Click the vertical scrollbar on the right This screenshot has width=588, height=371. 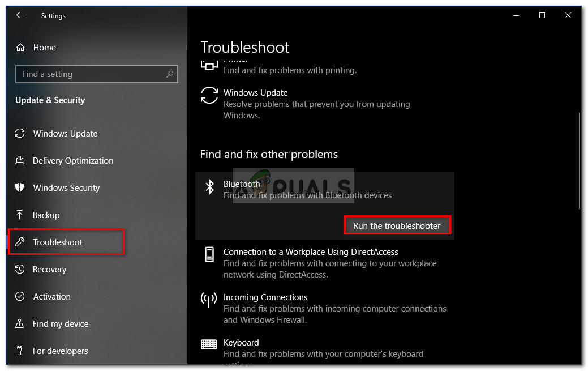[580, 161]
